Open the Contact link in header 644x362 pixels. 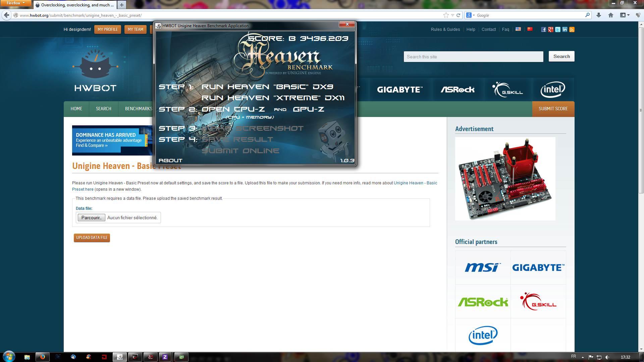488,29
